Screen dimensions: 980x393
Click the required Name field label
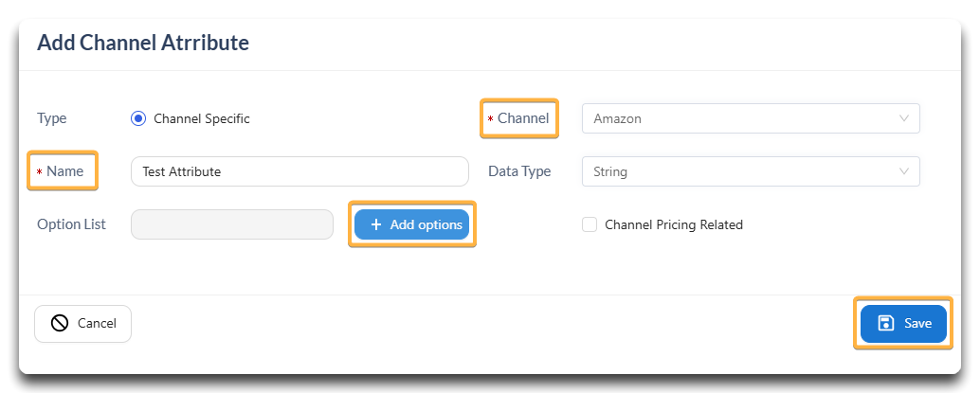click(65, 171)
